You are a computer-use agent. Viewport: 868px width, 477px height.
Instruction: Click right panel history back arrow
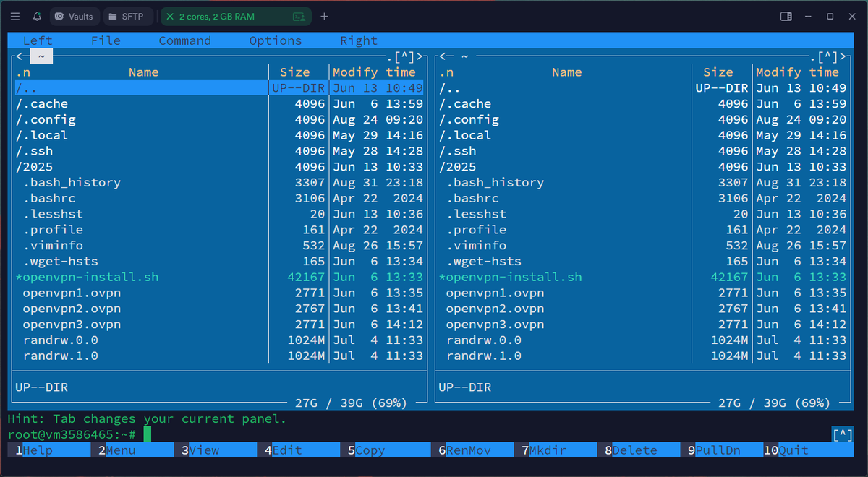click(443, 56)
